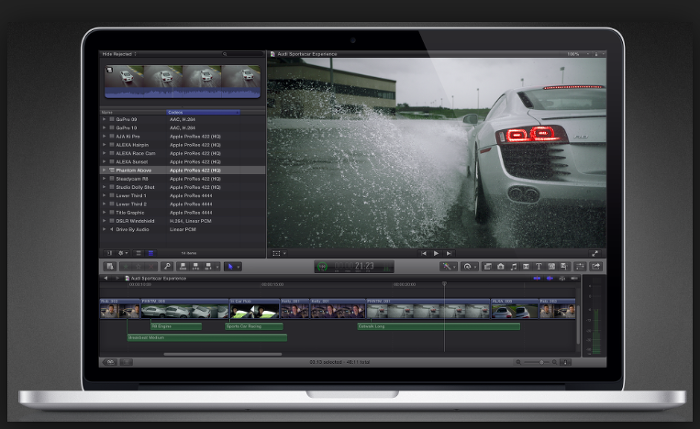Image resolution: width=700 pixels, height=429 pixels.
Task: Play the clip in the viewer
Action: point(436,253)
